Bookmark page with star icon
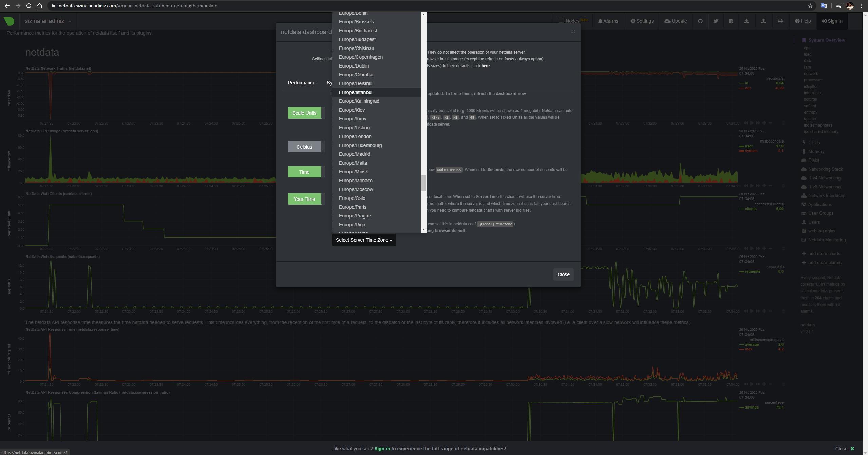868x455 pixels. (x=810, y=6)
